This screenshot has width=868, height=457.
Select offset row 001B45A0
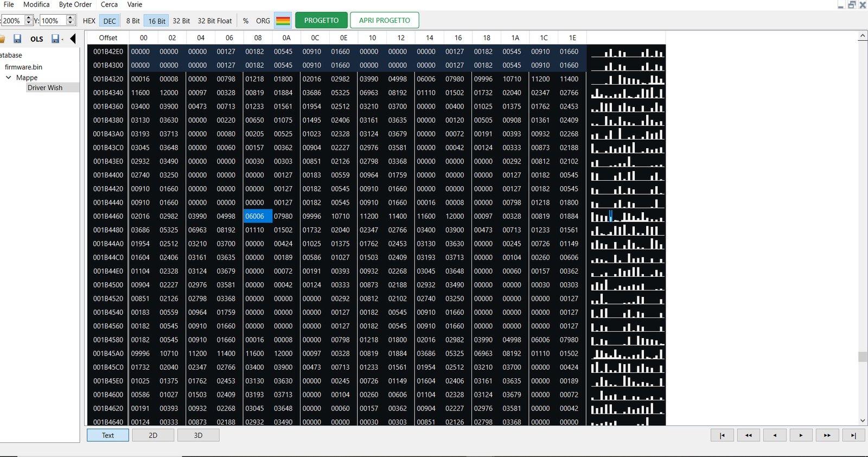click(x=108, y=353)
